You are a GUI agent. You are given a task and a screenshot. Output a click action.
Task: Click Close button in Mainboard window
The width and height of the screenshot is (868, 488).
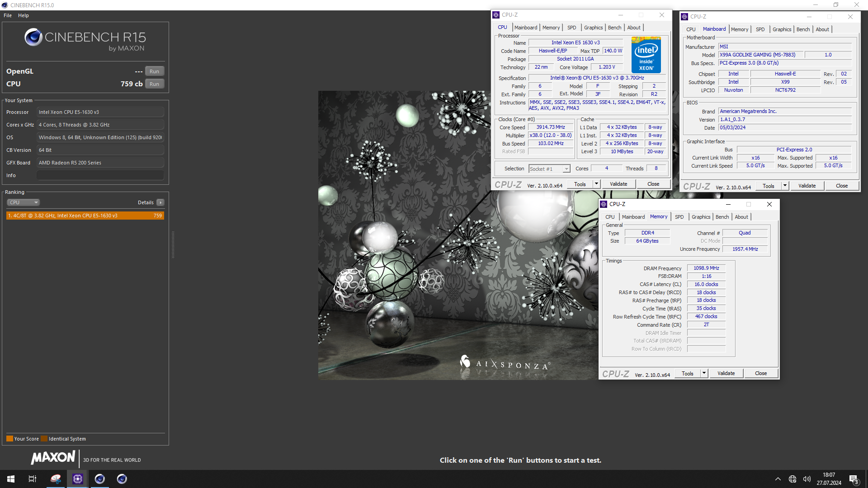(x=842, y=186)
